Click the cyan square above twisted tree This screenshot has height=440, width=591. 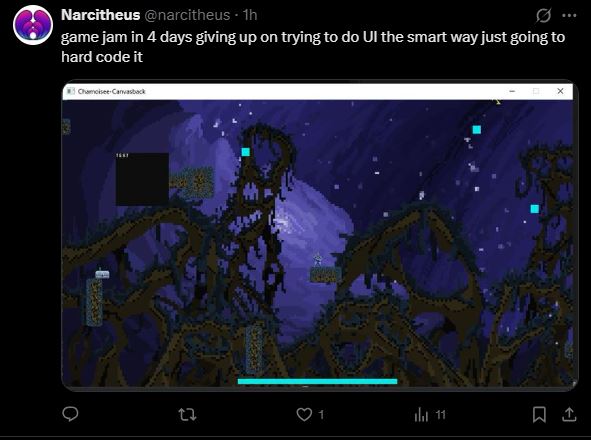[245, 152]
